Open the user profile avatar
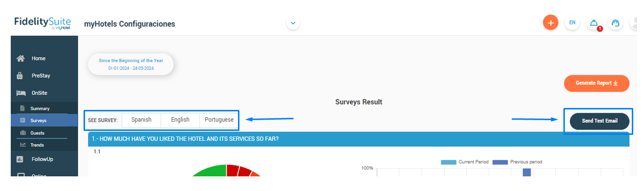This screenshot has width=644, height=191. 635,23
